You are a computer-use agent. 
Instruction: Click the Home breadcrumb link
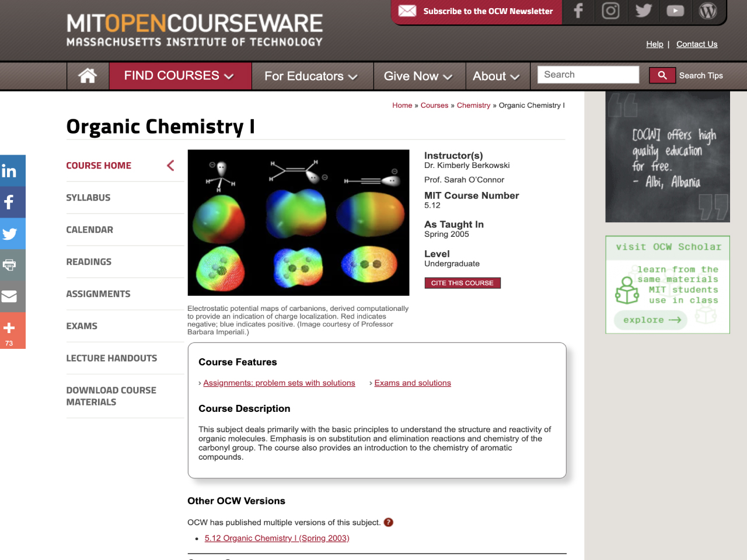(x=402, y=106)
